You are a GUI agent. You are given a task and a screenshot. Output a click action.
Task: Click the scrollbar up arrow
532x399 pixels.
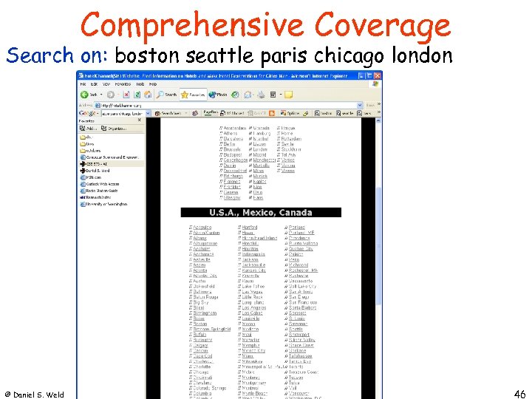pos(378,120)
